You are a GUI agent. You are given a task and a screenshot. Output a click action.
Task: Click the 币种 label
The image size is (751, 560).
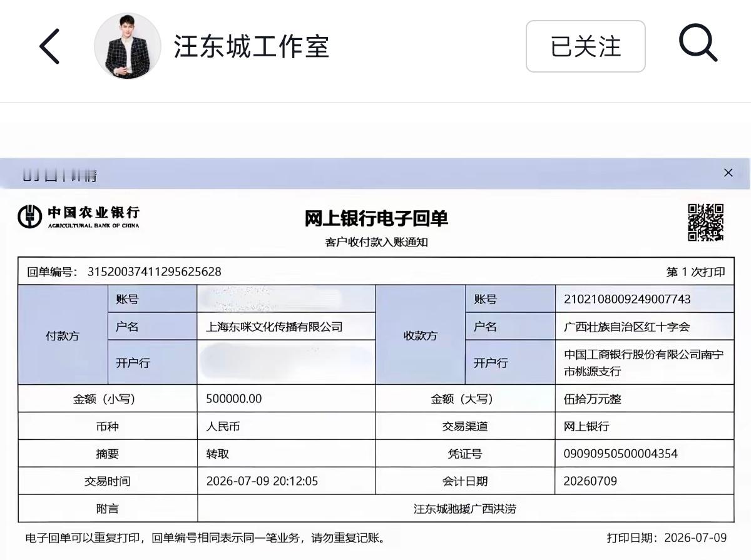107,426
